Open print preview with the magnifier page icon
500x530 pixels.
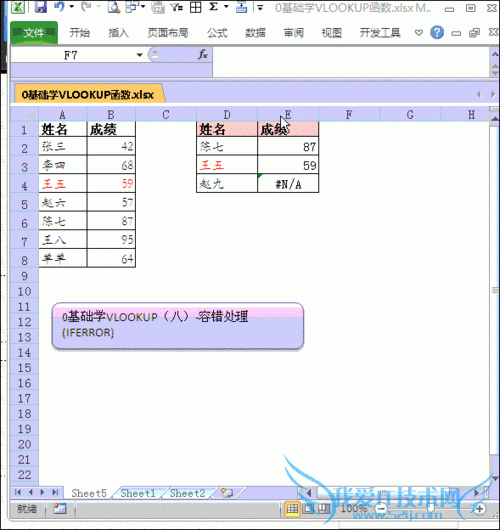click(x=114, y=7)
